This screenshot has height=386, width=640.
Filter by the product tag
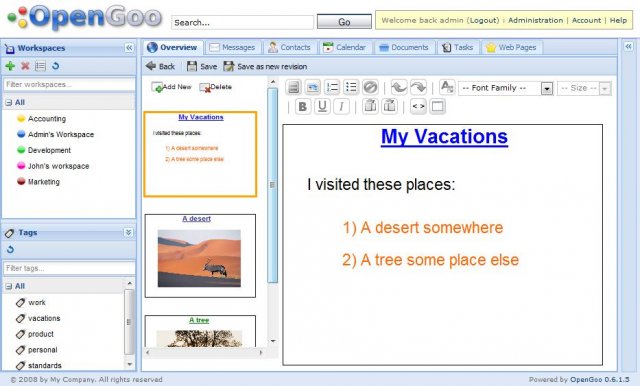[35, 334]
